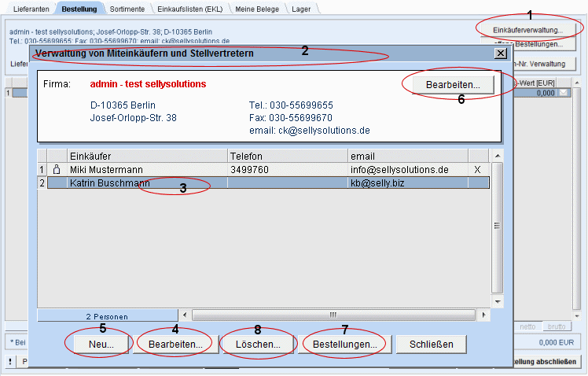
Task: Click the X marker in Miki Mustermann's row
Action: (478, 169)
